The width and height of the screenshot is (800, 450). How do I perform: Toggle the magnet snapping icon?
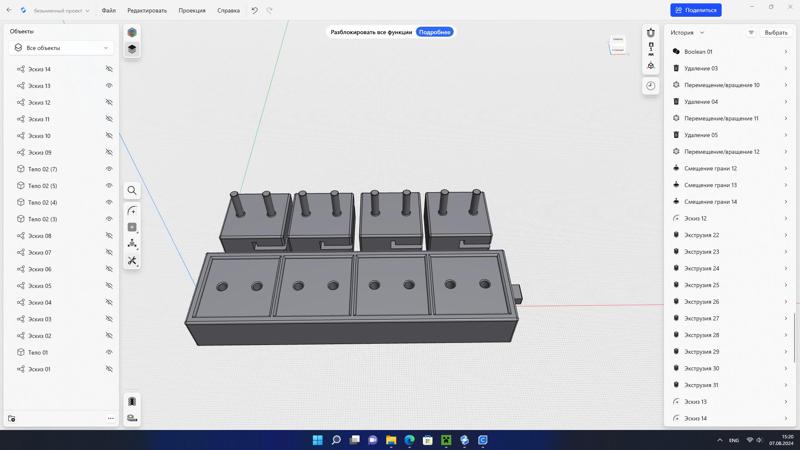click(x=651, y=33)
